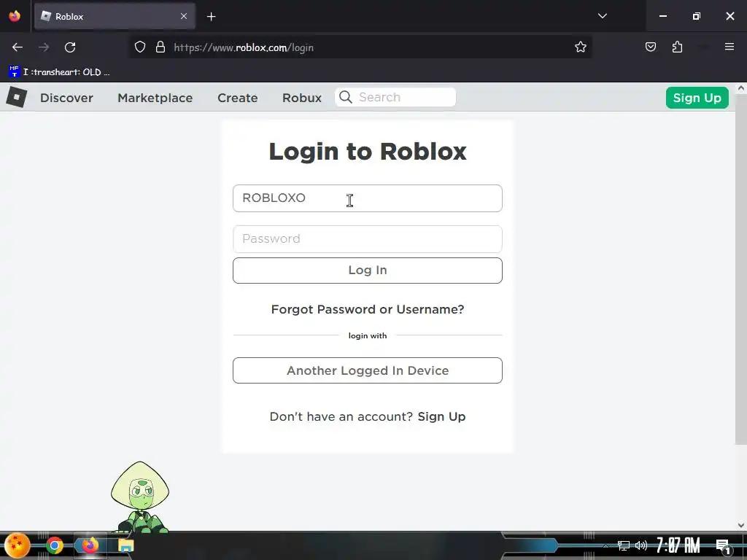Image resolution: width=747 pixels, height=560 pixels.
Task: Open notification center icon
Action: (723, 546)
